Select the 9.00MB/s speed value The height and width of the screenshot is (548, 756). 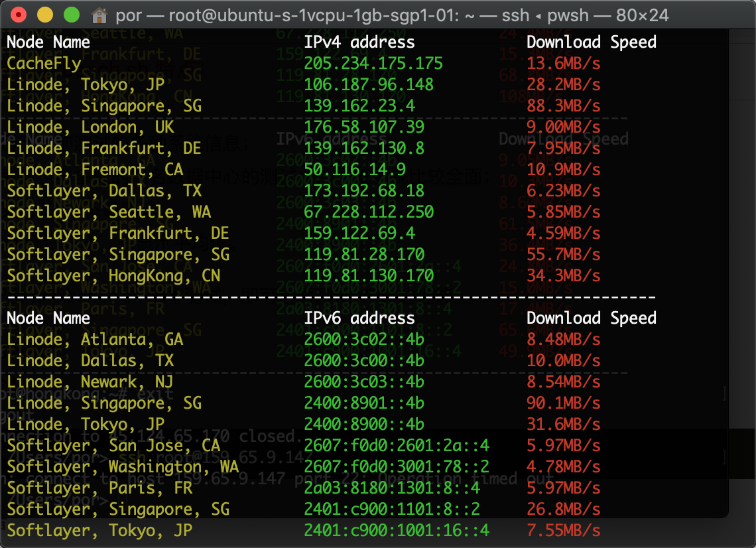click(563, 127)
